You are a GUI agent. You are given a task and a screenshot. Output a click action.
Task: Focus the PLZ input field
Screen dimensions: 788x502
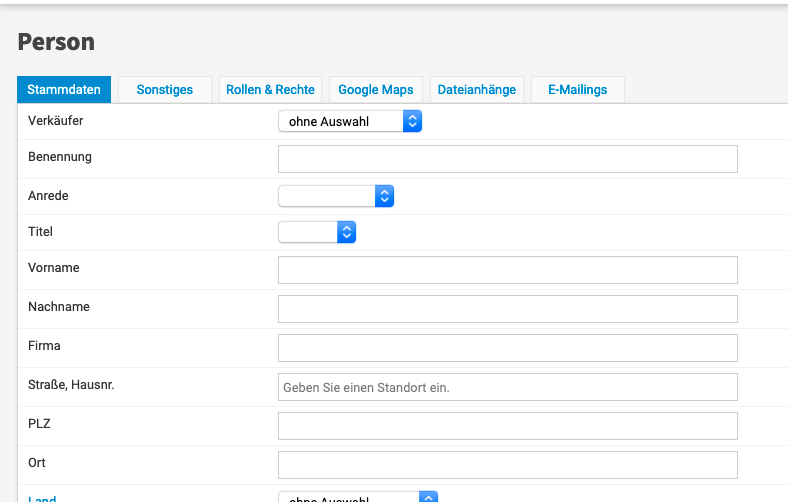point(507,426)
